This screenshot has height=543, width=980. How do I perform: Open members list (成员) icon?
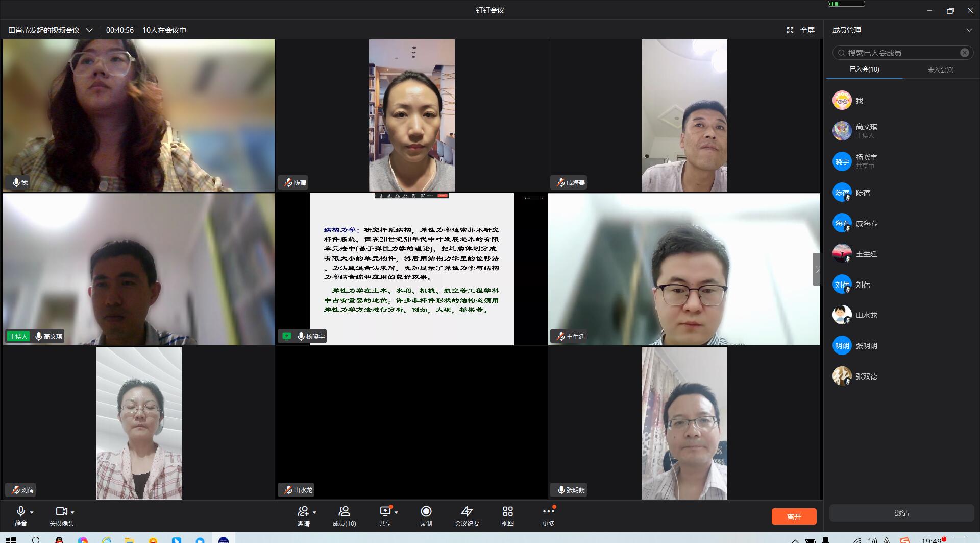344,512
